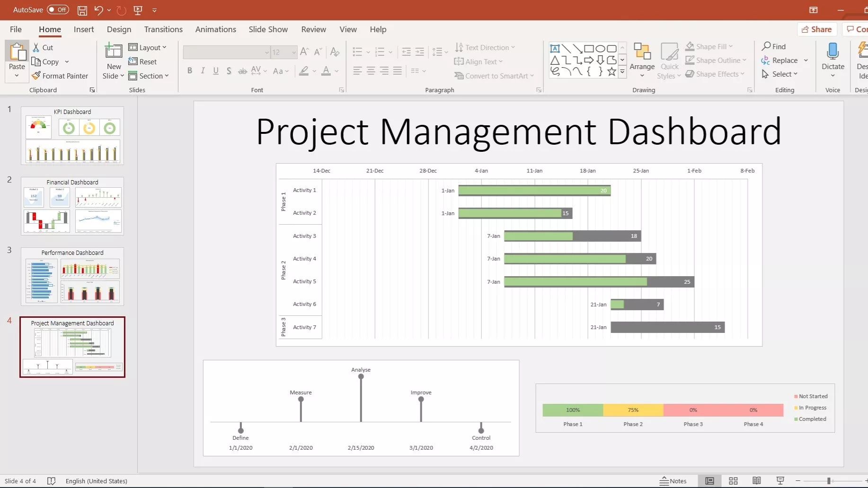Click the Share button
This screenshot has width=868, height=488.
point(817,29)
